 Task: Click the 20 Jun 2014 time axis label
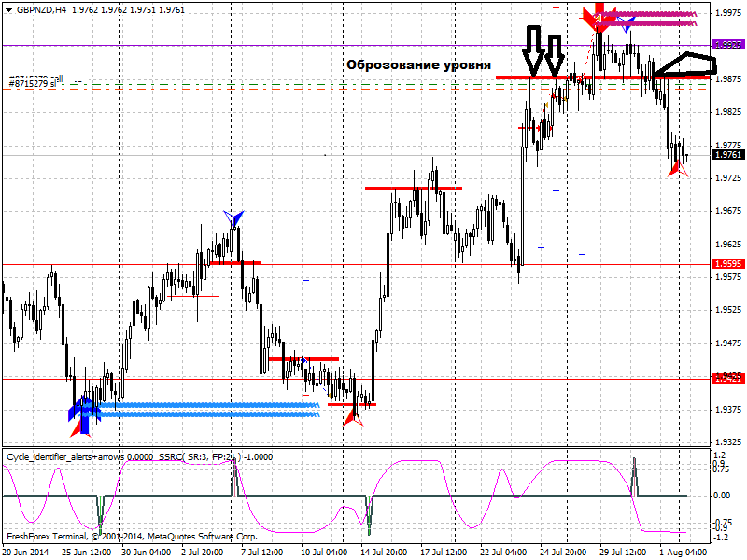pos(25,553)
